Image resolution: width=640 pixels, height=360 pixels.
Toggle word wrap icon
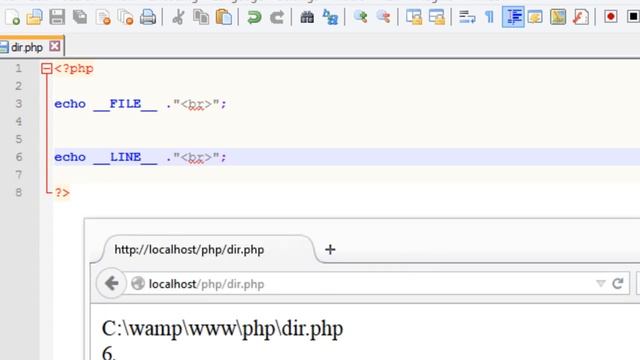point(467,17)
